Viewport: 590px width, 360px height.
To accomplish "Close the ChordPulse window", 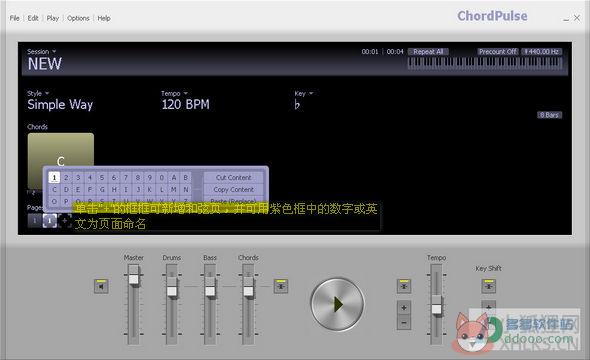I will coord(577,18).
